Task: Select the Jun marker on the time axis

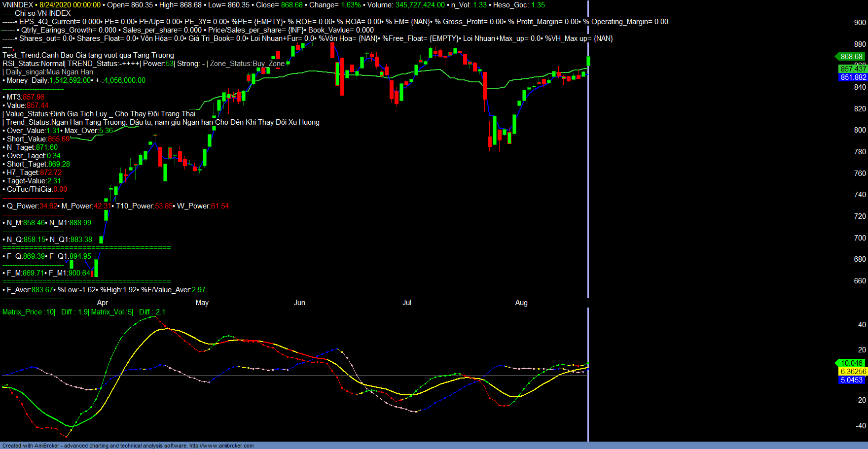Action: coord(299,303)
